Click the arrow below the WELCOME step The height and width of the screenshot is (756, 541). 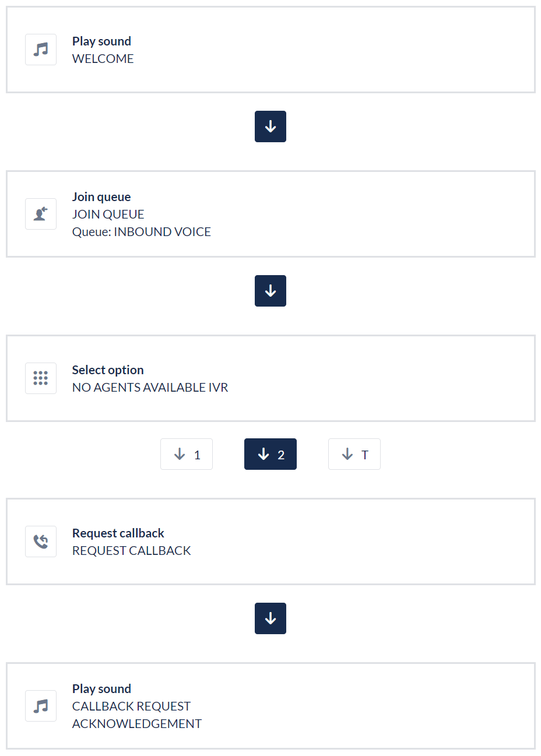270,126
